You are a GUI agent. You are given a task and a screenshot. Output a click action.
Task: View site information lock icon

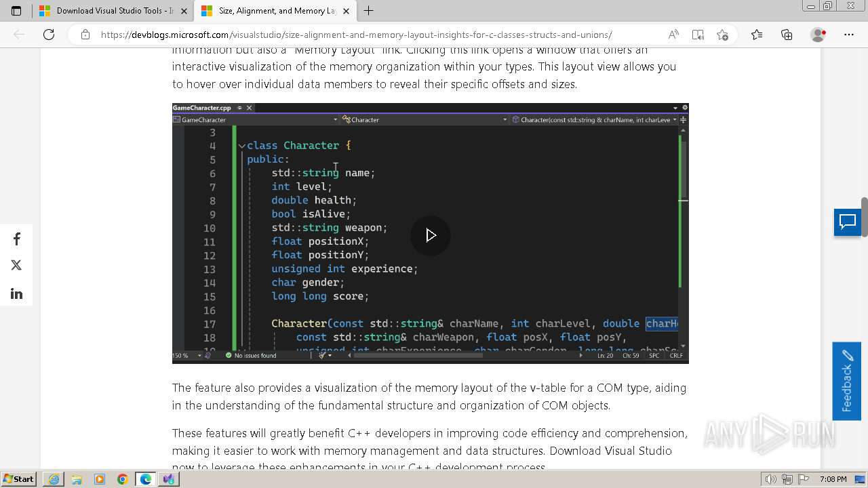click(x=85, y=35)
